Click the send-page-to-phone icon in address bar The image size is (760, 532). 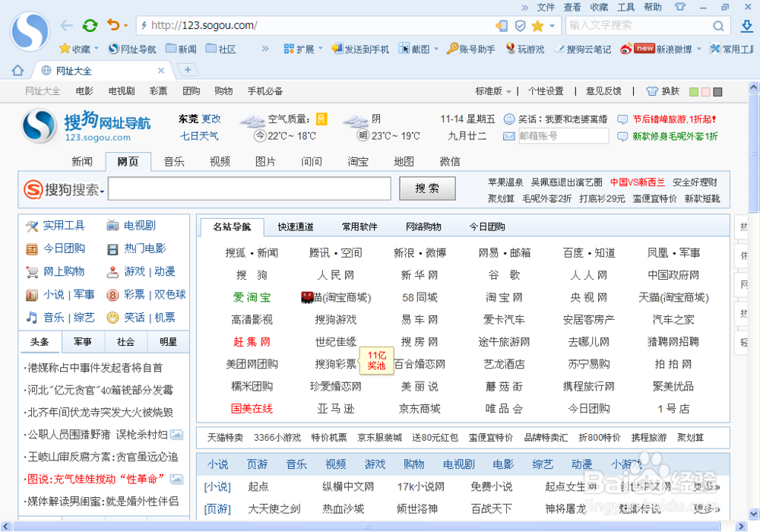click(x=502, y=26)
